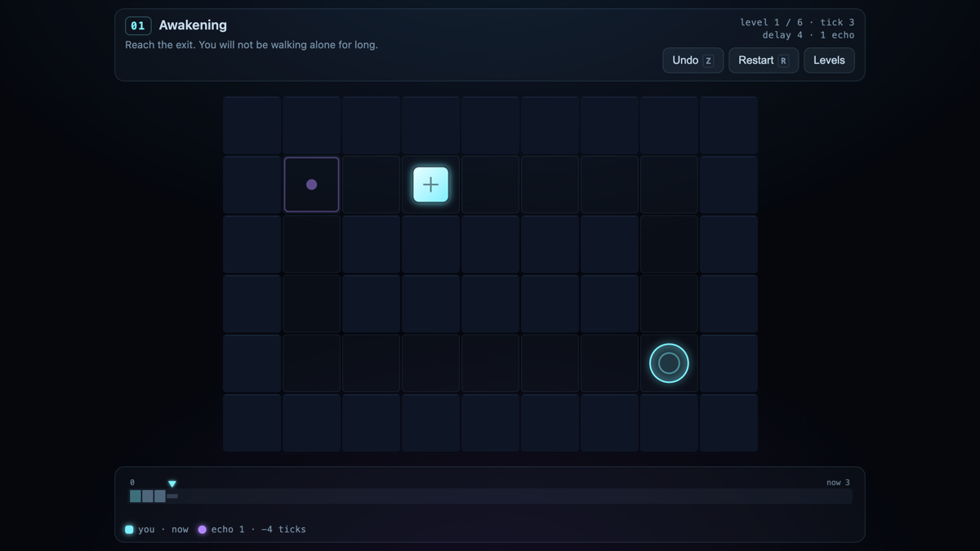Image resolution: width=980 pixels, height=551 pixels.
Task: Click the 'you · now' legend text
Action: (163, 530)
